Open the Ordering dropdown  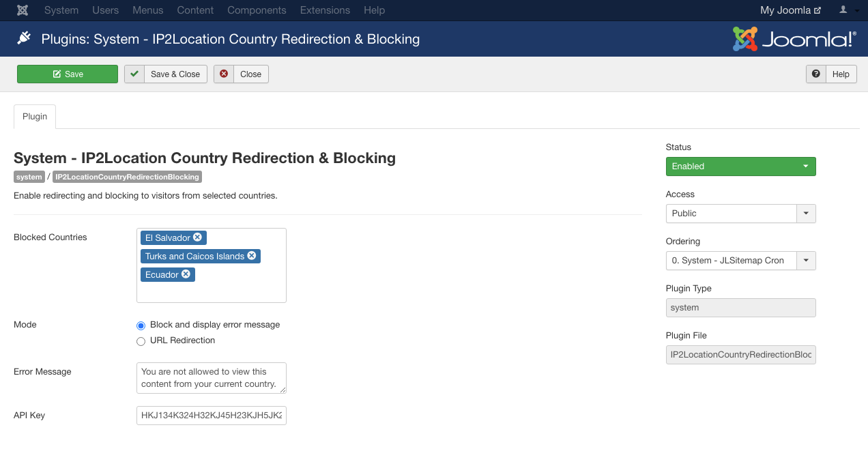740,261
